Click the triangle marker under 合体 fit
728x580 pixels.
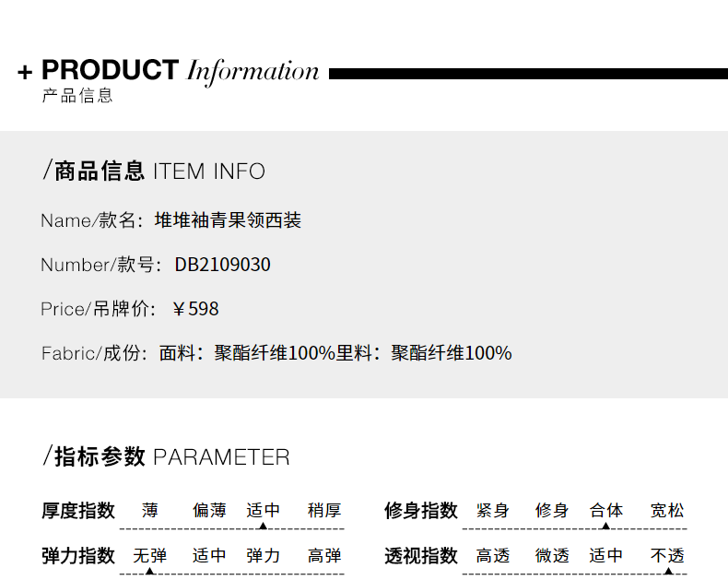point(605,526)
